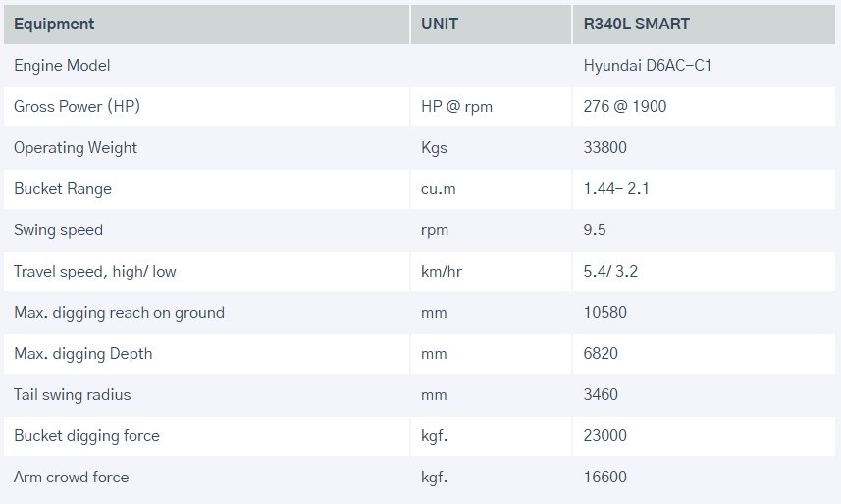Screen dimensions: 841x504
Task: Click the 23000 bucket digging force value
Action: pyautogui.click(x=604, y=436)
